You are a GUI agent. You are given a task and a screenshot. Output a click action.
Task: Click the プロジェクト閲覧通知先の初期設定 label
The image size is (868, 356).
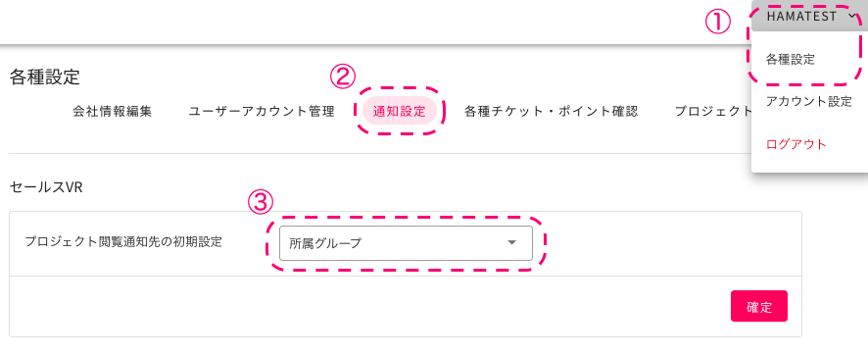point(123,242)
